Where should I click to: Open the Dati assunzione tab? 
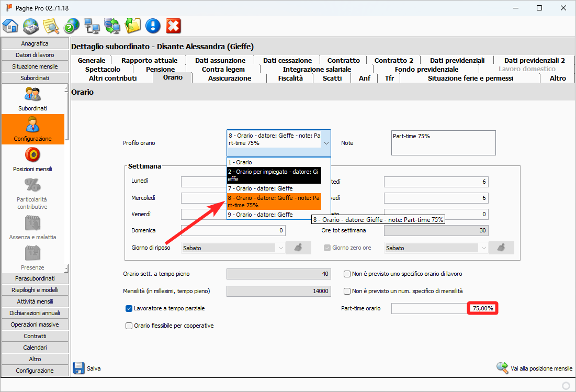click(220, 60)
